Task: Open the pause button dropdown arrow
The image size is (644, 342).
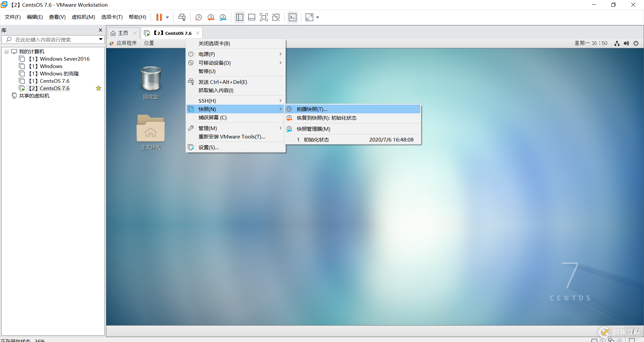Action: (166, 17)
